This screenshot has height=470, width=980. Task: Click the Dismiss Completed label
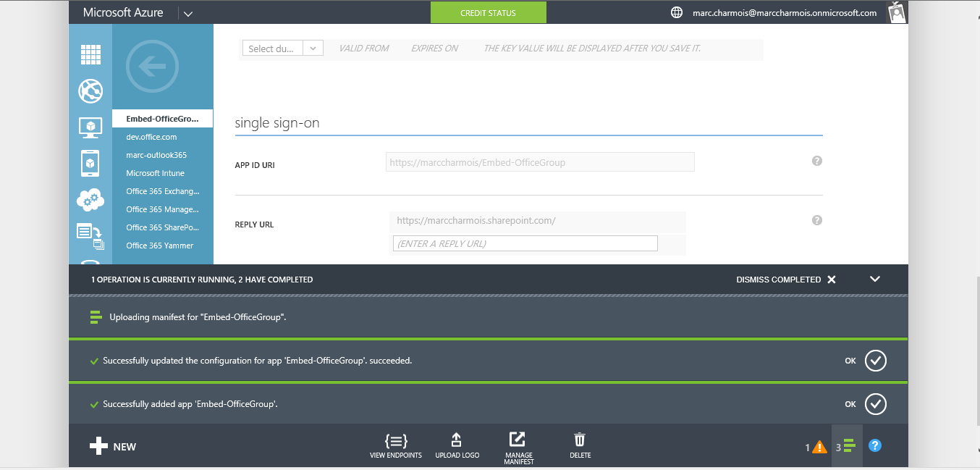[x=778, y=280]
